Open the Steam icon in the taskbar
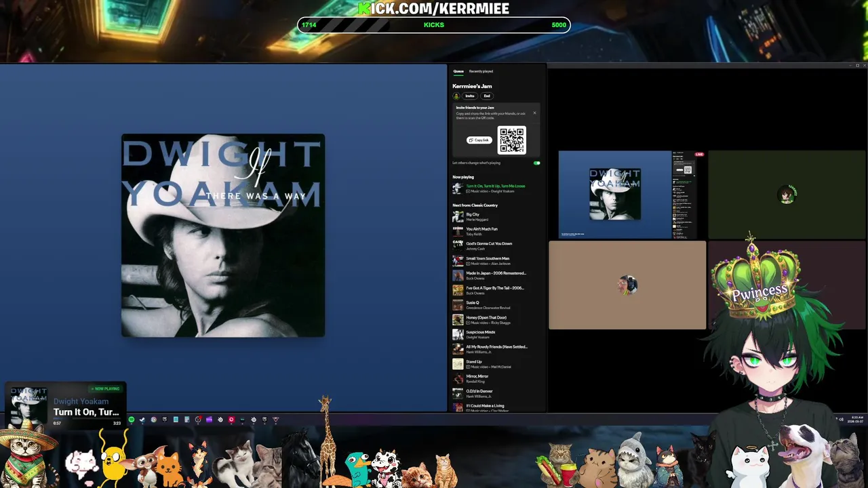The image size is (868, 488). click(142, 420)
